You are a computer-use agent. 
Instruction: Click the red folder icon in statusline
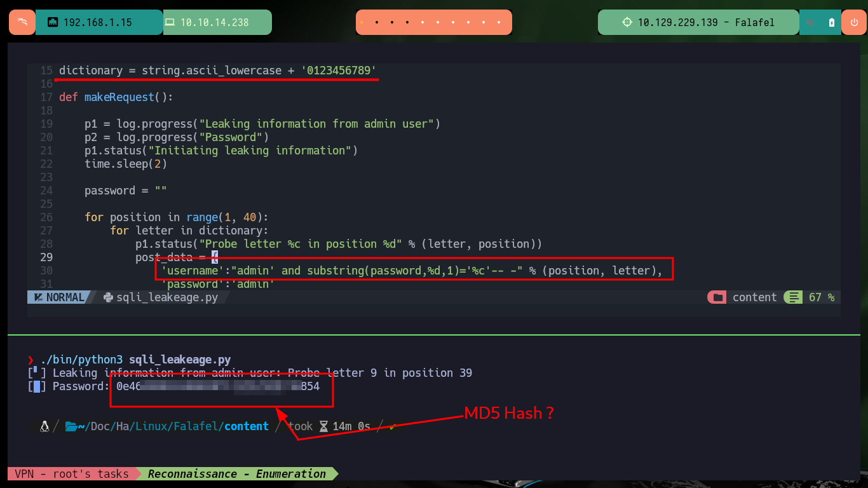(x=717, y=297)
